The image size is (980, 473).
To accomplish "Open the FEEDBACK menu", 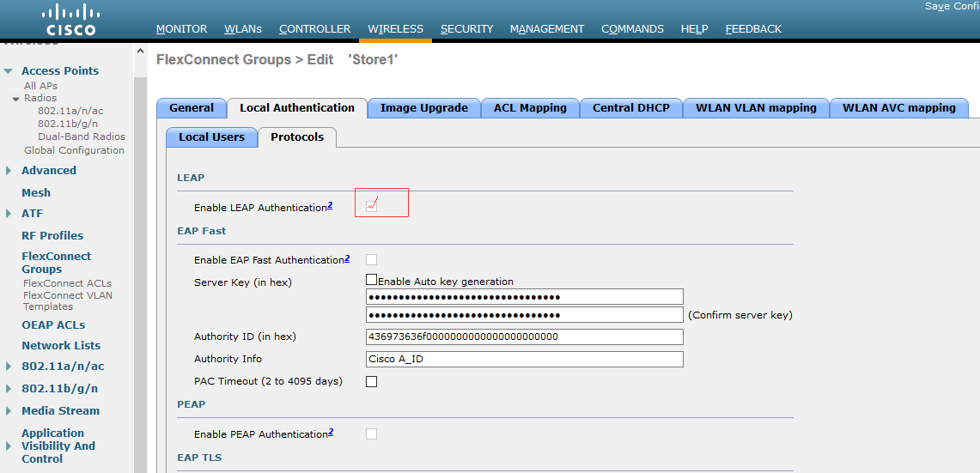I will click(754, 28).
